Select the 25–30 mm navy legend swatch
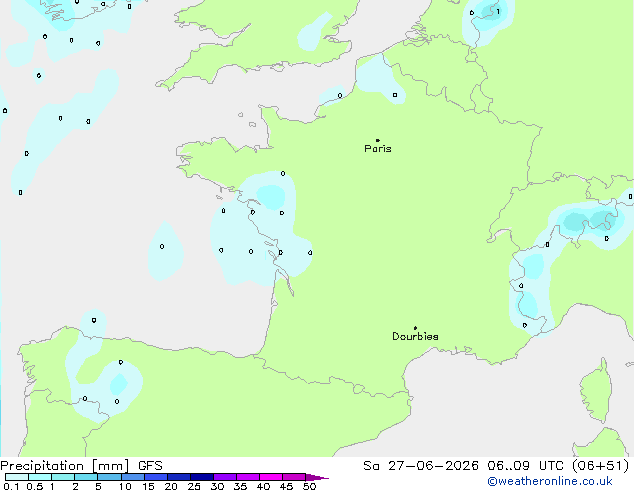The width and height of the screenshot is (634, 490). (x=201, y=477)
